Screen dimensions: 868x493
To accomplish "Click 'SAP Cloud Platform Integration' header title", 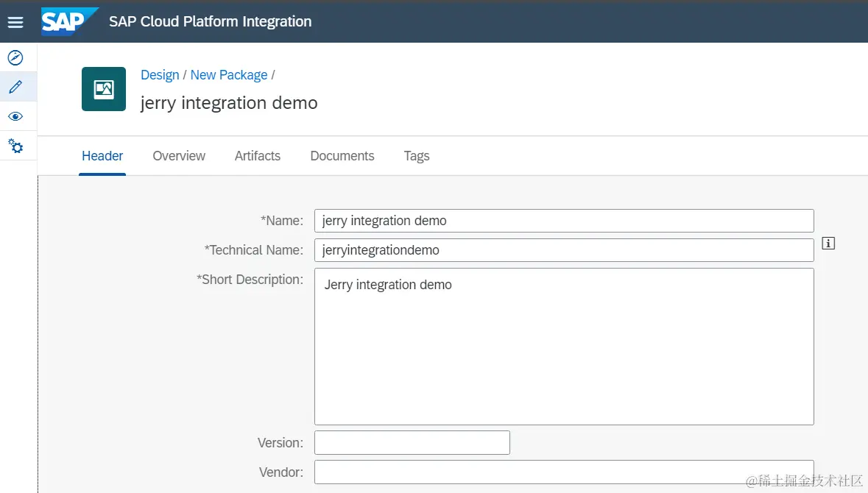I will tap(211, 21).
